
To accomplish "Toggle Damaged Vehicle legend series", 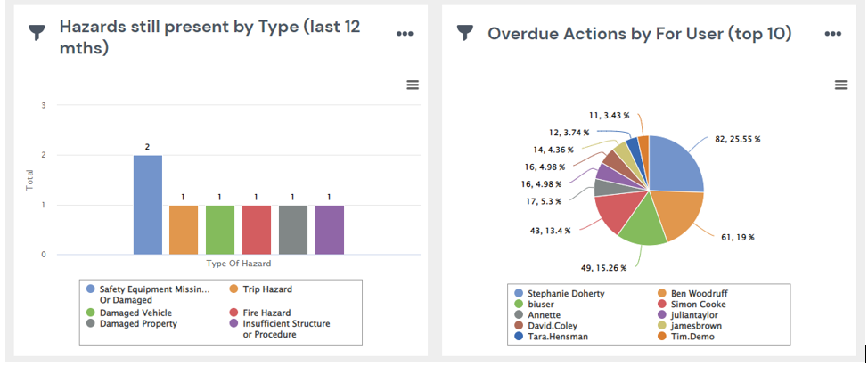I will tap(135, 313).
